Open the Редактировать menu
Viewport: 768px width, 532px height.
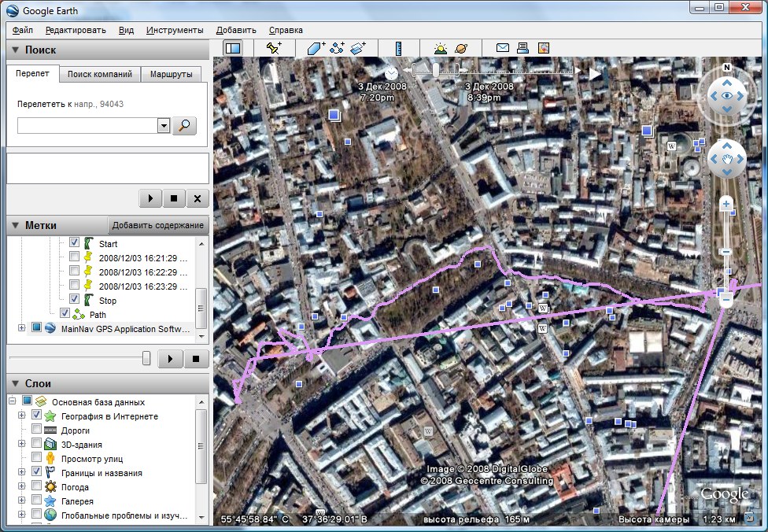pyautogui.click(x=76, y=30)
